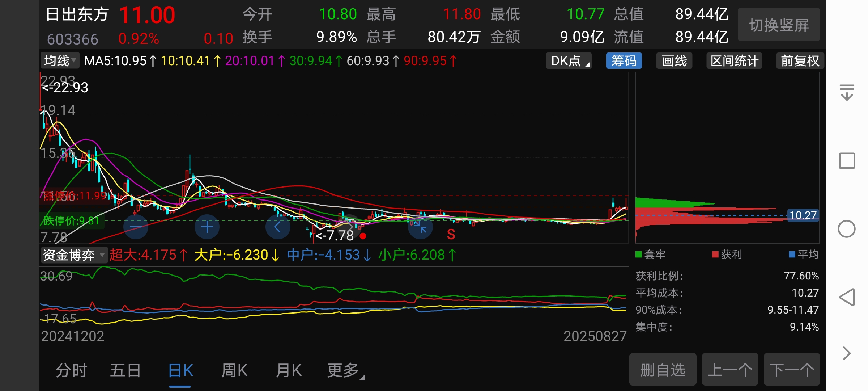This screenshot has width=868, height=391.
Task: Tap the 10.27 average cost label
Action: [803, 215]
